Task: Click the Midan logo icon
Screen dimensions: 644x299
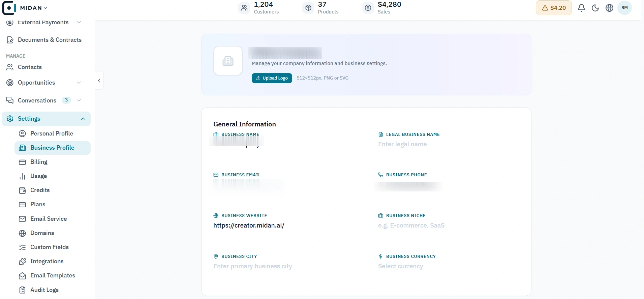Action: point(9,8)
